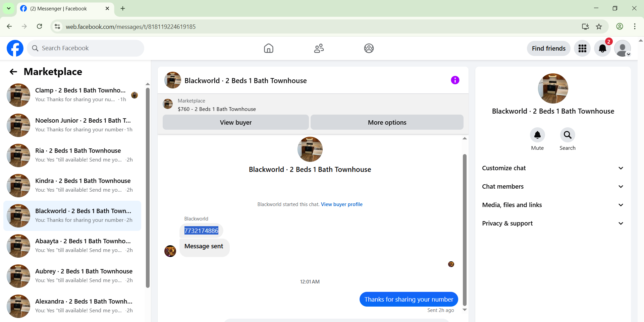Click the $760 - 2 Beds 1 Bath Townhouse listing
Screen dimensions: 644x322
pyautogui.click(x=217, y=109)
